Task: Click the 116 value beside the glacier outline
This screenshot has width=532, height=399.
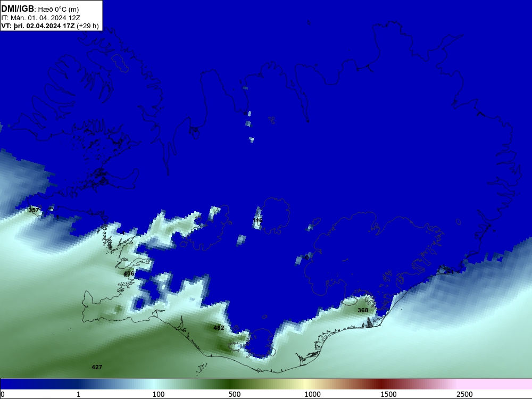Action: pos(258,221)
